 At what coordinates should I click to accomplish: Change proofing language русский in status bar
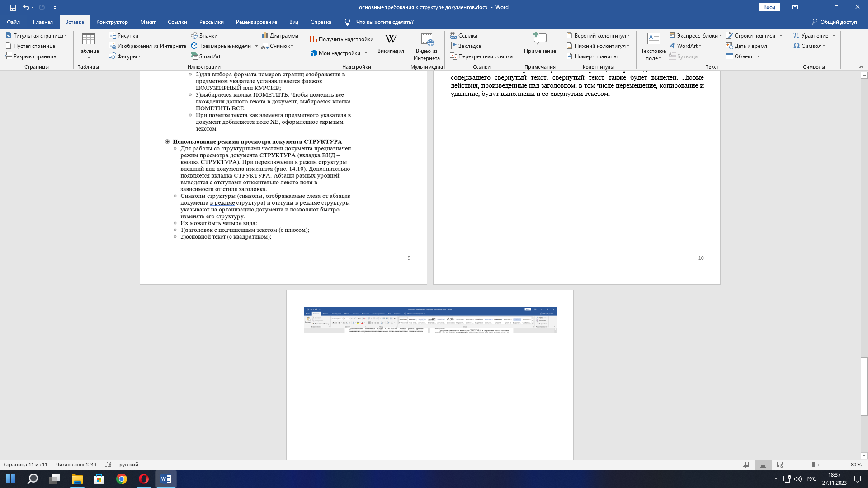pyautogui.click(x=129, y=465)
